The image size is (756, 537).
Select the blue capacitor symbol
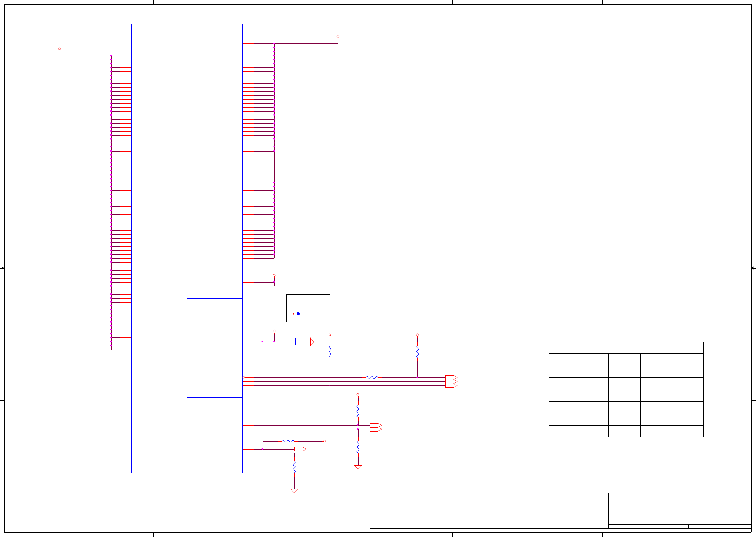296,342
